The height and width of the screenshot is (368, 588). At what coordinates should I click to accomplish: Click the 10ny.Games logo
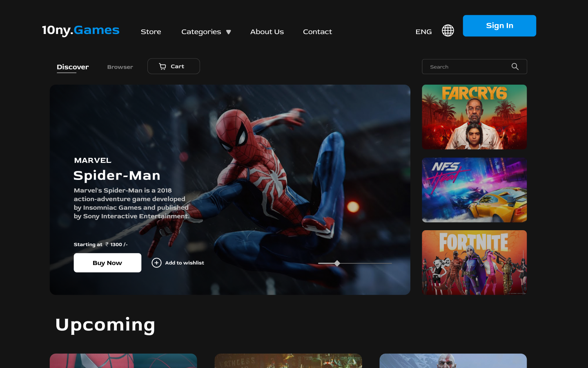80,30
